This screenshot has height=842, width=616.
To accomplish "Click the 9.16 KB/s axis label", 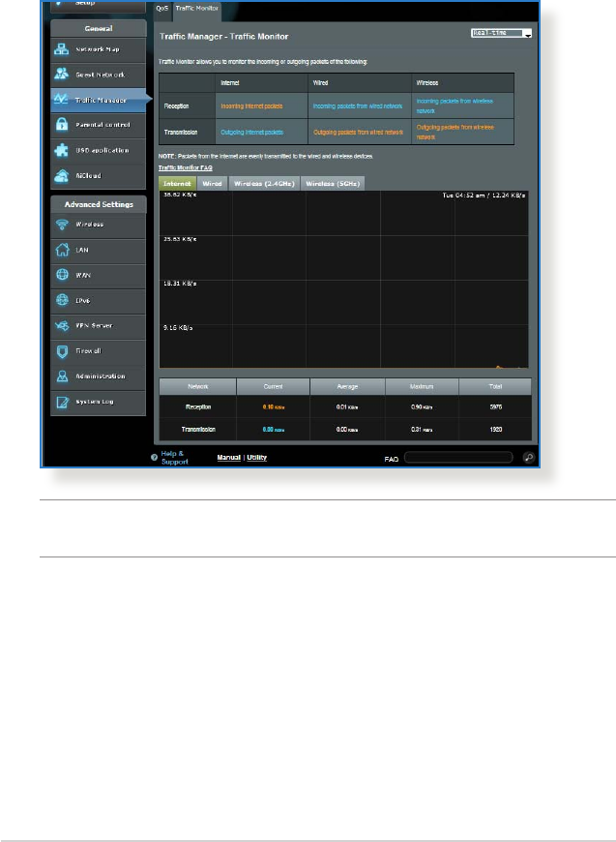I will coord(178,327).
